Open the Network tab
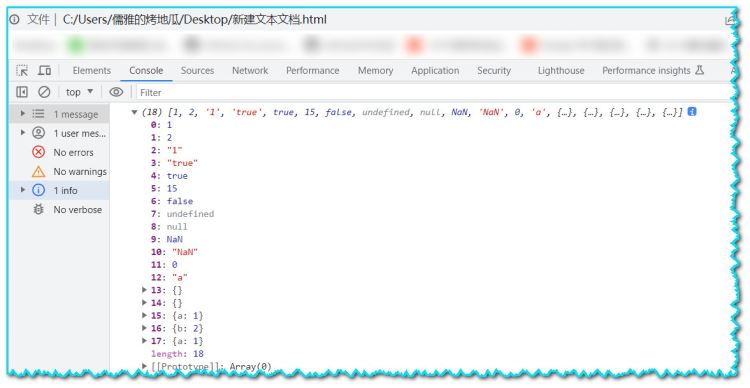The height and width of the screenshot is (388, 750). 250,70
